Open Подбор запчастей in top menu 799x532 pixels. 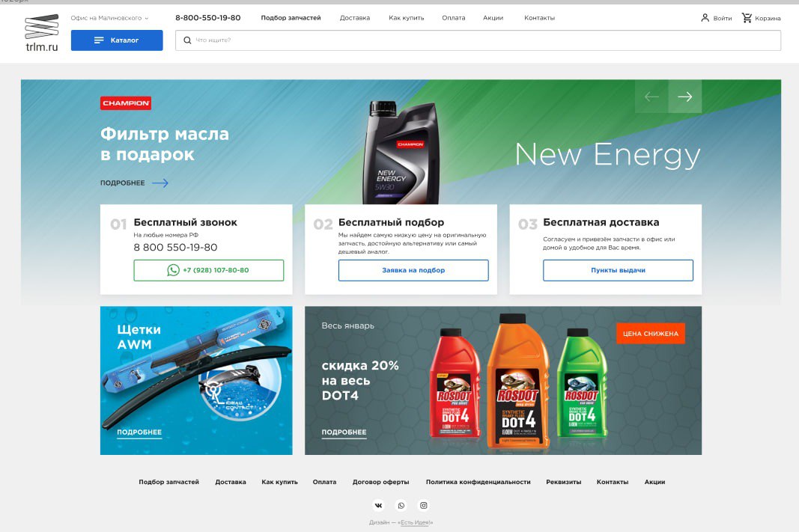point(291,18)
